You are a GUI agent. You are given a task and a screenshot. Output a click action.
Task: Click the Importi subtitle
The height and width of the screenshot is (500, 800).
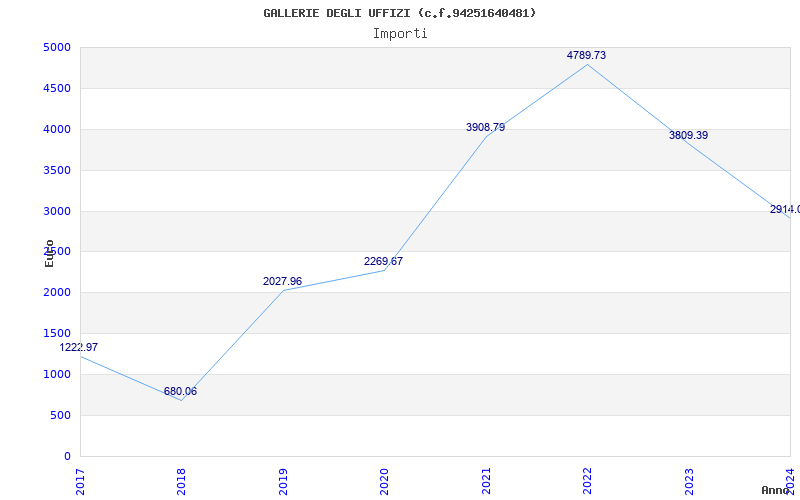[399, 34]
